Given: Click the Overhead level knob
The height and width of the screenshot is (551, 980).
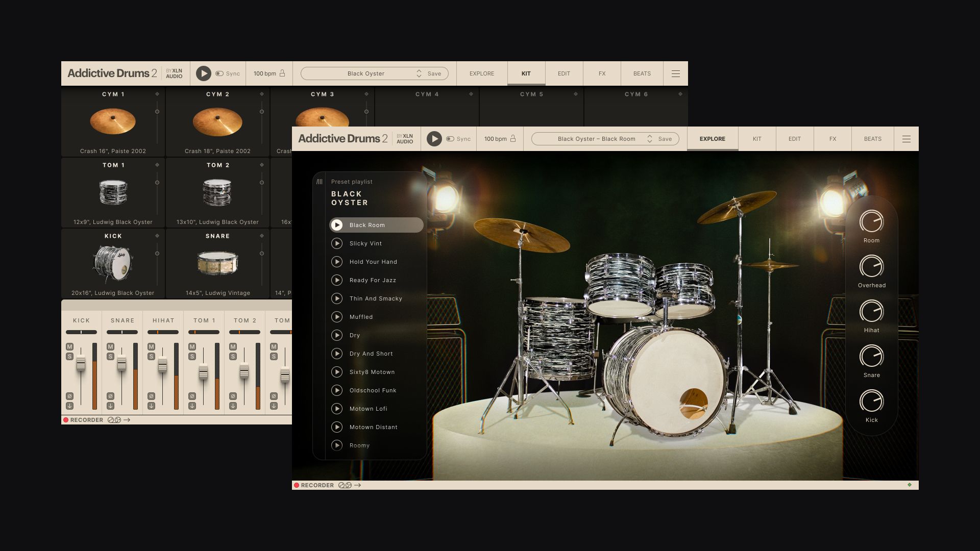Looking at the screenshot, I should (x=871, y=266).
